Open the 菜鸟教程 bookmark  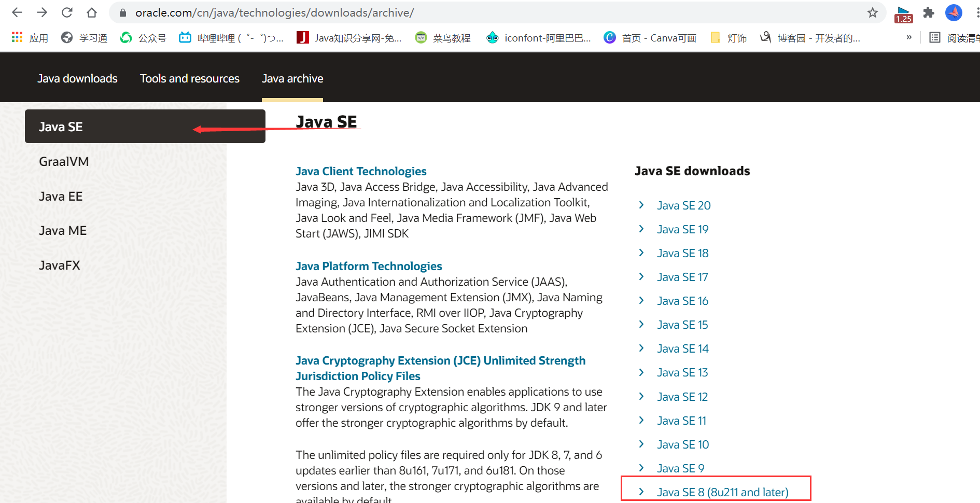click(x=443, y=38)
